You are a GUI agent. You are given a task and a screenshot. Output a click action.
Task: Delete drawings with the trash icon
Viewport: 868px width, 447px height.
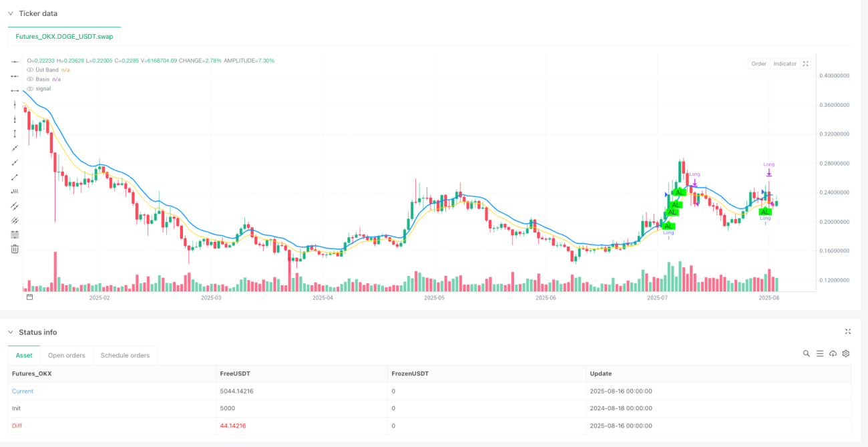click(14, 249)
